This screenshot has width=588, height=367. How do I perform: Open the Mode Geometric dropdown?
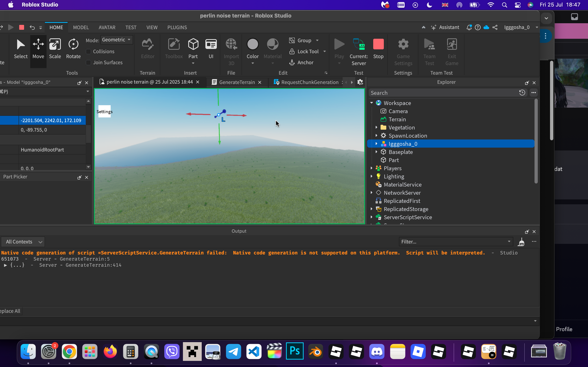pos(116,40)
